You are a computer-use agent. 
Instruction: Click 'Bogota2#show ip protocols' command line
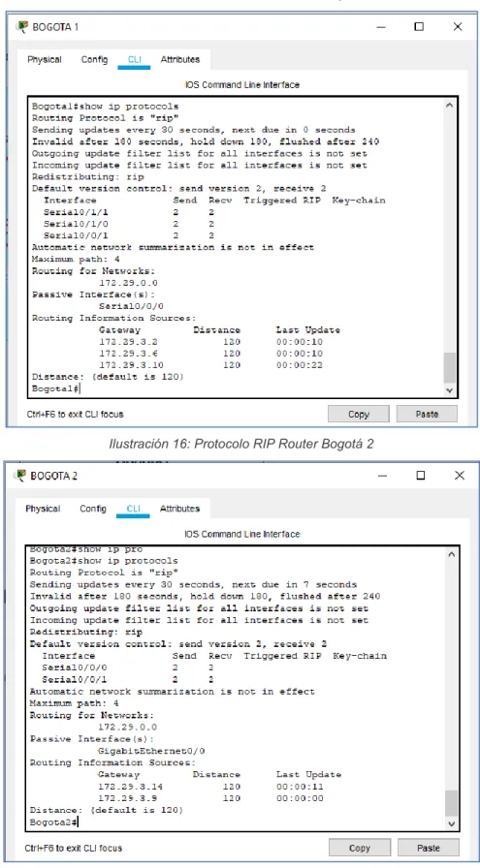pyautogui.click(x=104, y=561)
